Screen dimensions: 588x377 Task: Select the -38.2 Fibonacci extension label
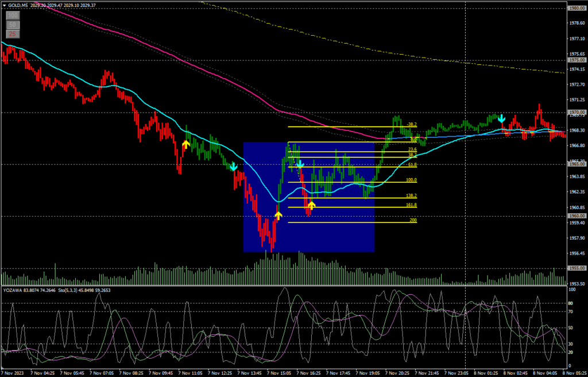pos(411,124)
